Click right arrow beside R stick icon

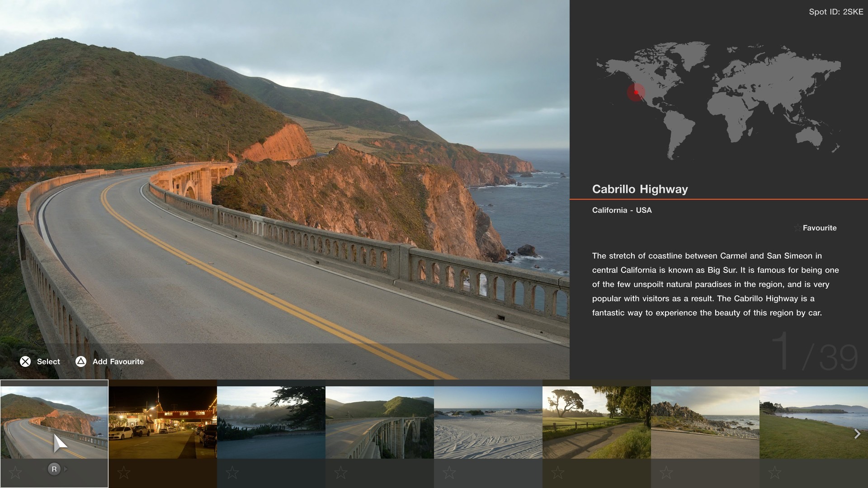[x=66, y=469]
